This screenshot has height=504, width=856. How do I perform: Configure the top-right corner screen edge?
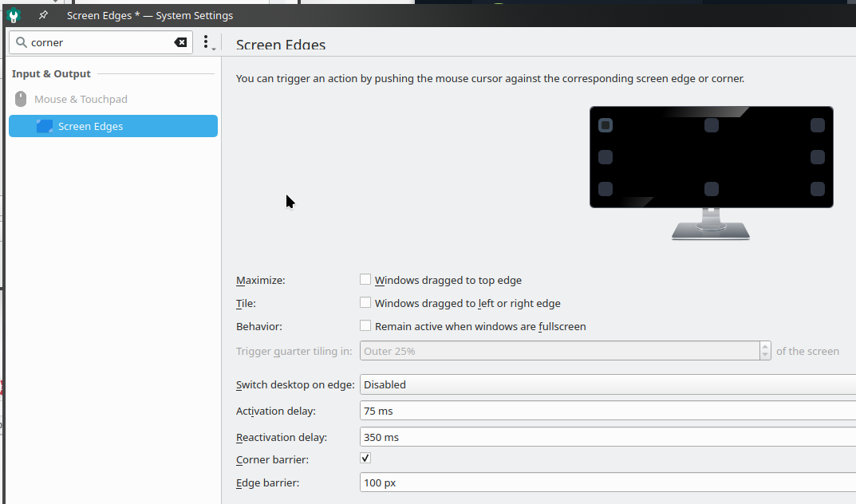817,125
